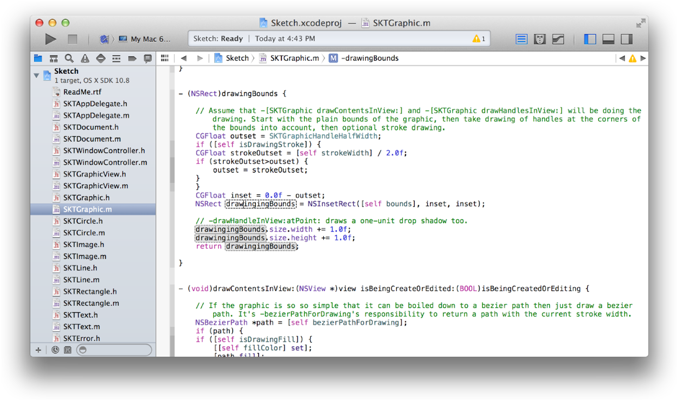Filter files with source control status
Image resolution: width=678 pixels, height=401 pixels.
[x=67, y=350]
